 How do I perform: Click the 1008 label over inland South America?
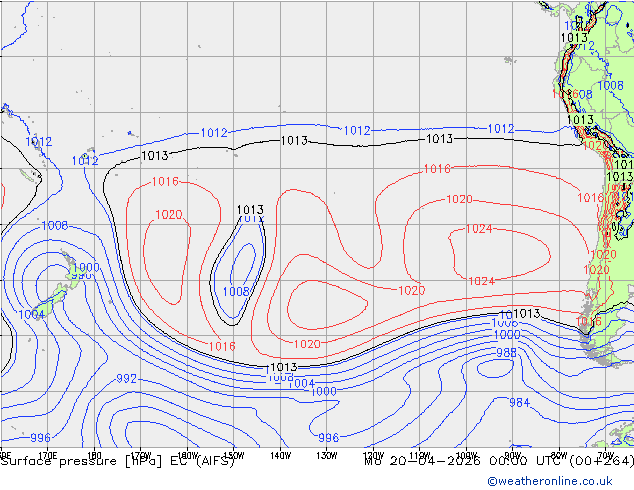click(x=611, y=85)
